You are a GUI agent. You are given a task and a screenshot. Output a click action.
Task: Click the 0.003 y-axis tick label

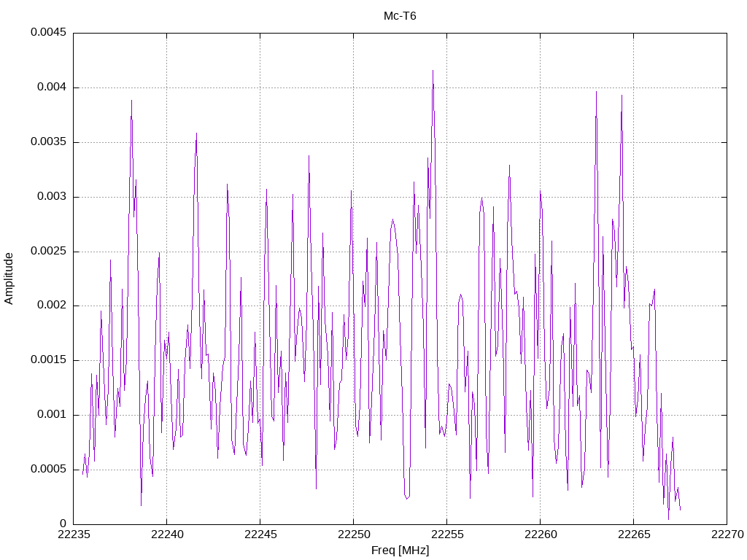pyautogui.click(x=52, y=197)
